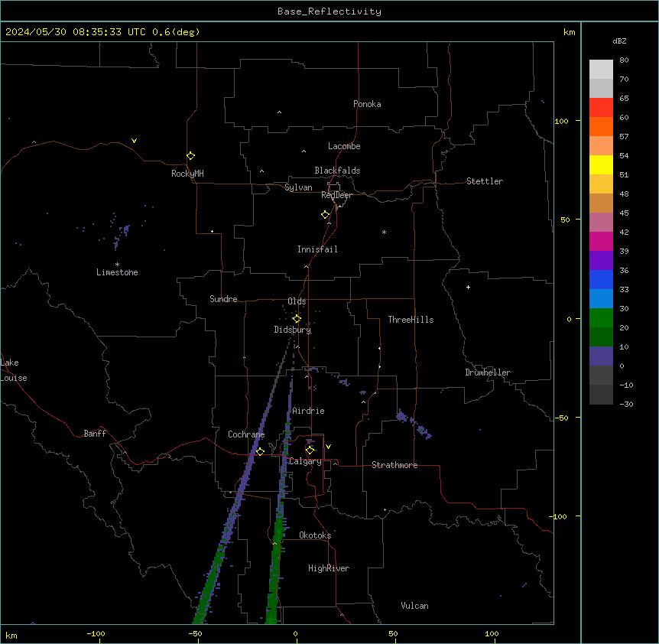Select the 42 dBZ magenta color swatch
Viewport: 659px width, 644px height.
(601, 241)
